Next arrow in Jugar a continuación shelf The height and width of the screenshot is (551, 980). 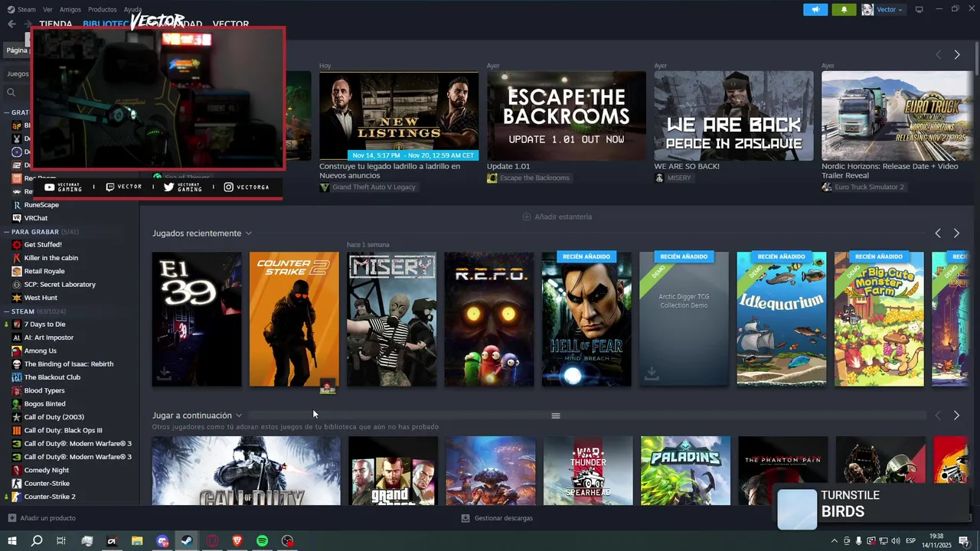956,416
